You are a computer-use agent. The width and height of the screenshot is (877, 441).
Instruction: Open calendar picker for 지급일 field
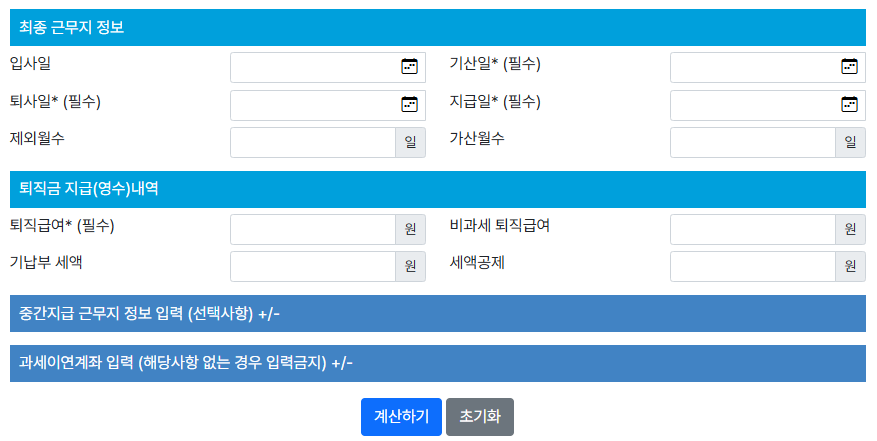click(x=849, y=104)
